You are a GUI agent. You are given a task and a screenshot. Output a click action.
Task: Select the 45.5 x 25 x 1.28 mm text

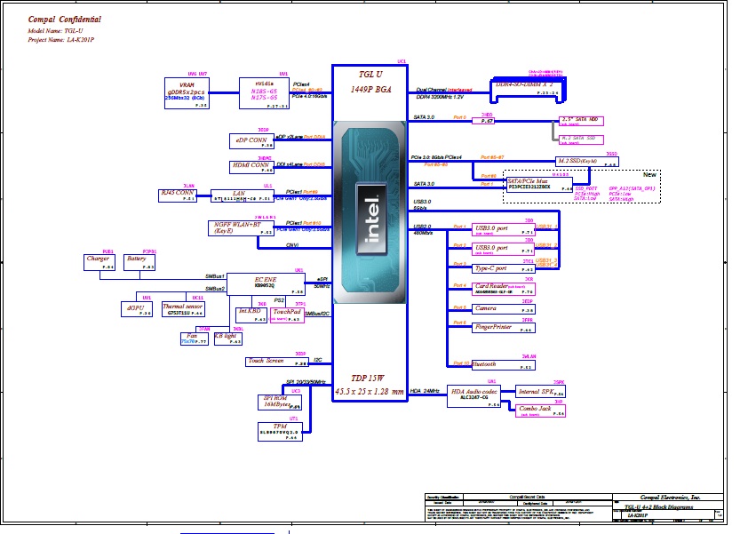370,392
